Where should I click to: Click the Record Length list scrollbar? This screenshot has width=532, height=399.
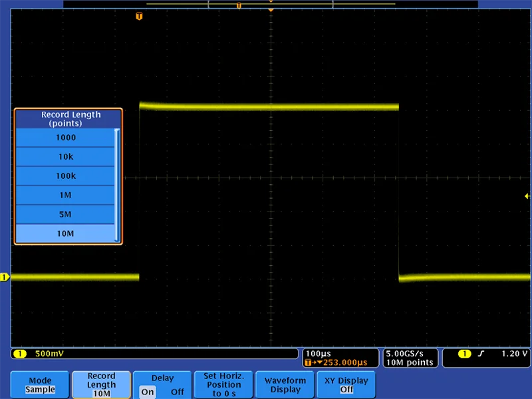coord(118,186)
